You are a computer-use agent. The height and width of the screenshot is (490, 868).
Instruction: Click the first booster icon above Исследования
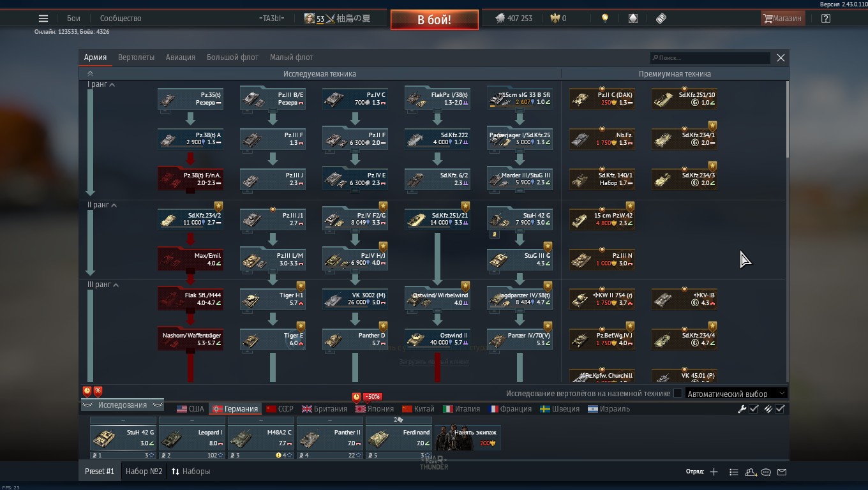click(87, 391)
